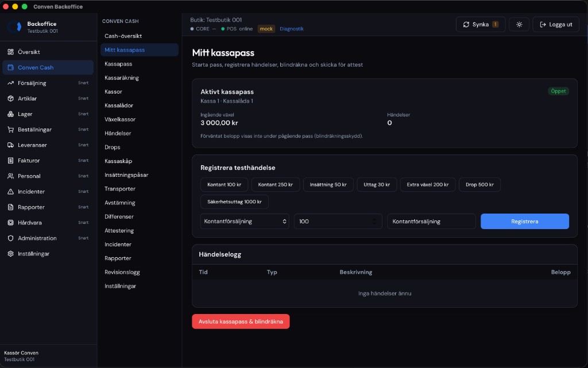Click the Personal users icon
This screenshot has height=368, width=588.
(10, 176)
